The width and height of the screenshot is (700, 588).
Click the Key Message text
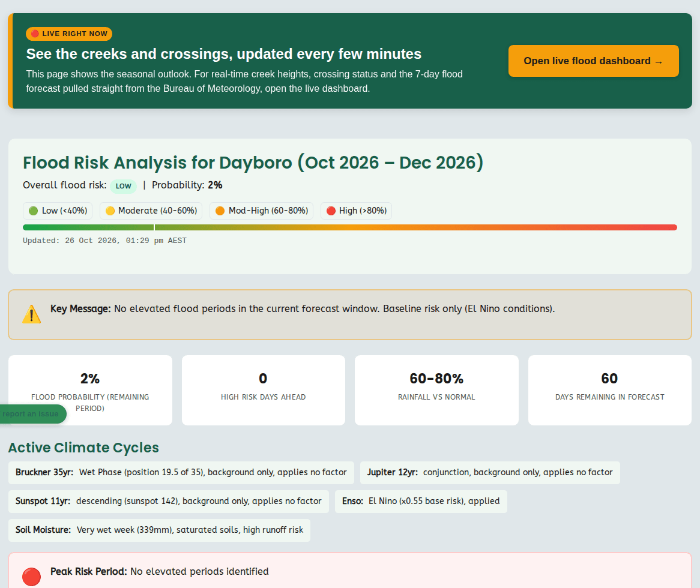click(302, 309)
